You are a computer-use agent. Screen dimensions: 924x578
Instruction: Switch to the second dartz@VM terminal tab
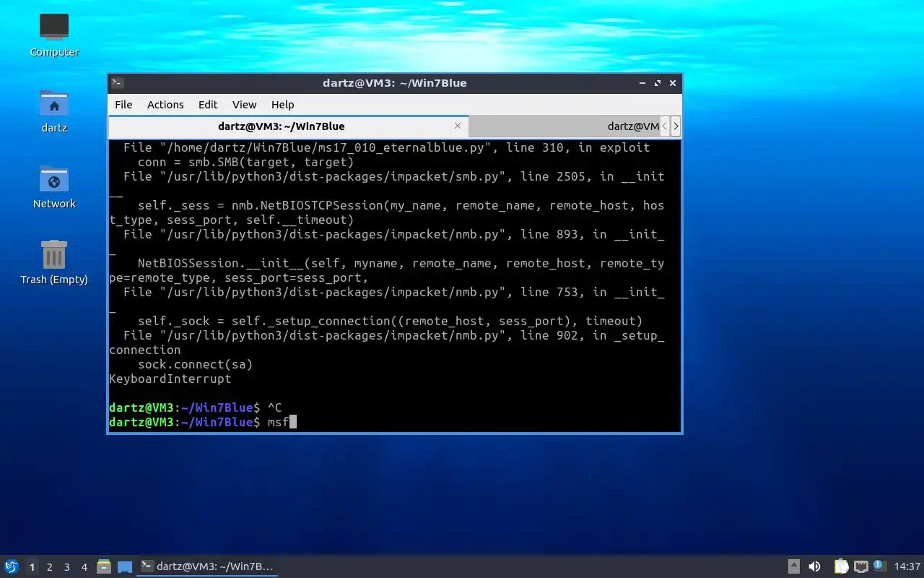[x=564, y=126]
